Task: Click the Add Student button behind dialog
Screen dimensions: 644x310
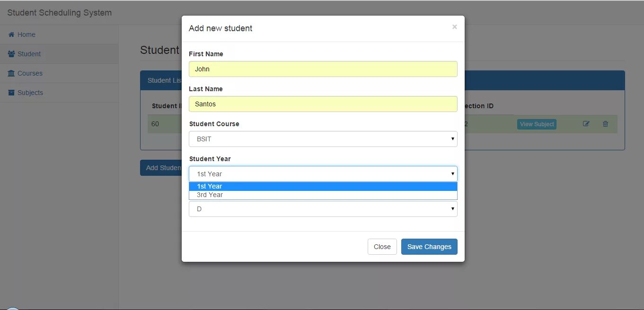Action: coord(161,168)
